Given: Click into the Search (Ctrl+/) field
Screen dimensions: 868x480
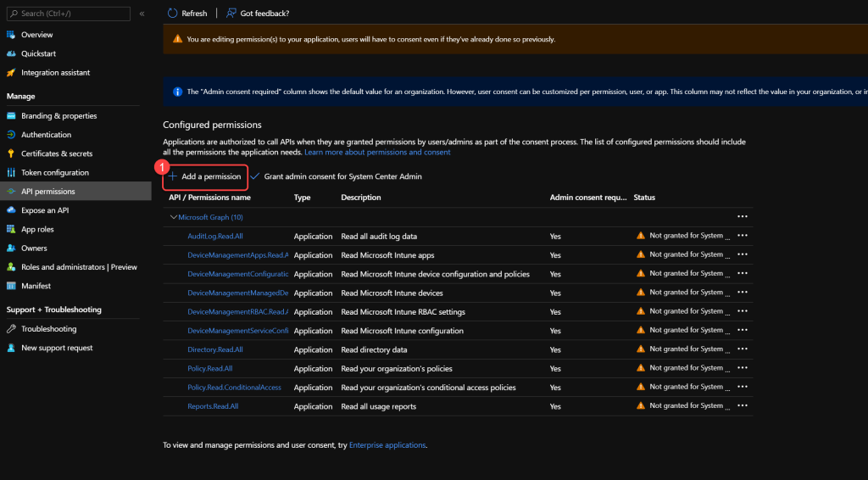Looking at the screenshot, I should 72,14.
